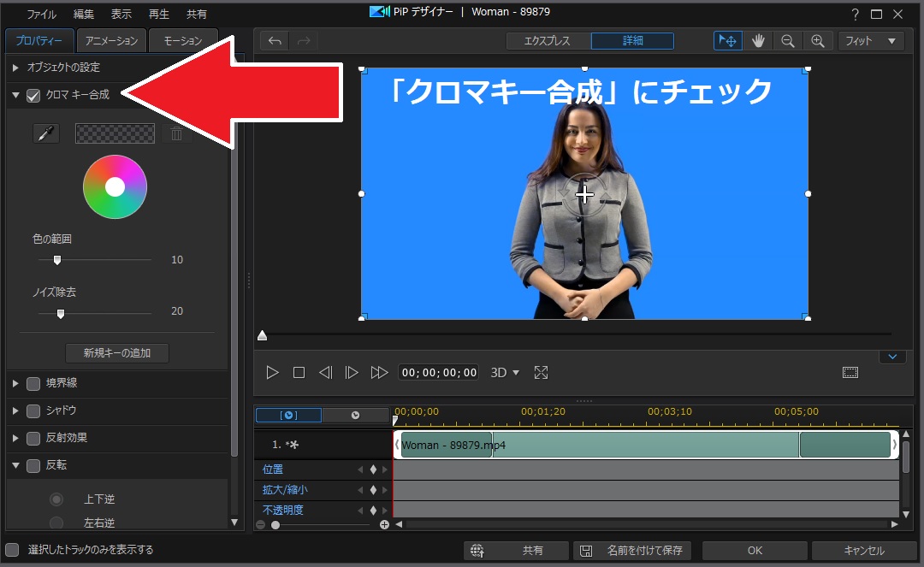
Task: Delete the chroma key with the trash icon
Action: click(176, 133)
